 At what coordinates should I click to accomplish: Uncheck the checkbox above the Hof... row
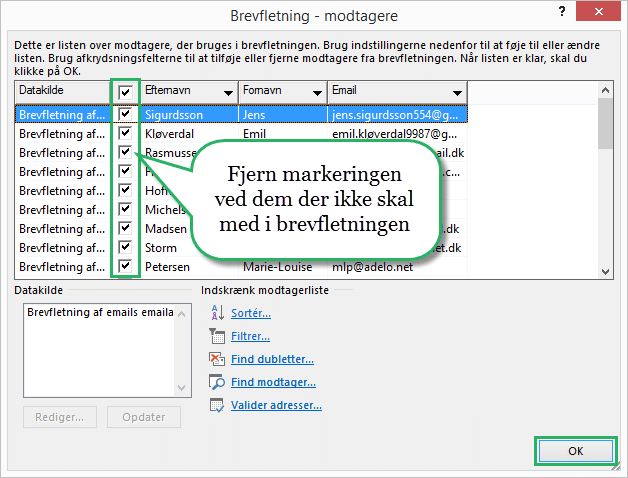(125, 171)
